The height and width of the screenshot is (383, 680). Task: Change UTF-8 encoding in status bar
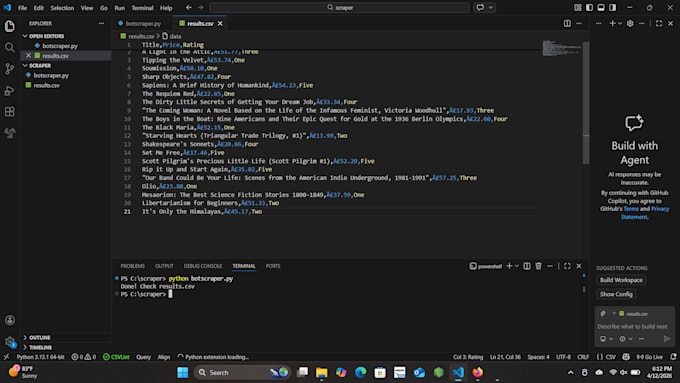(x=563, y=357)
